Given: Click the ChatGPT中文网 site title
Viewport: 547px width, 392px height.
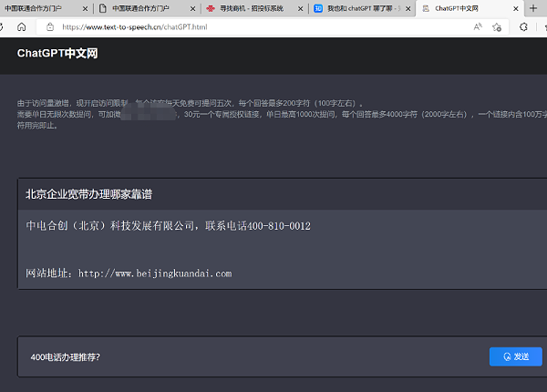Looking at the screenshot, I should (57, 54).
